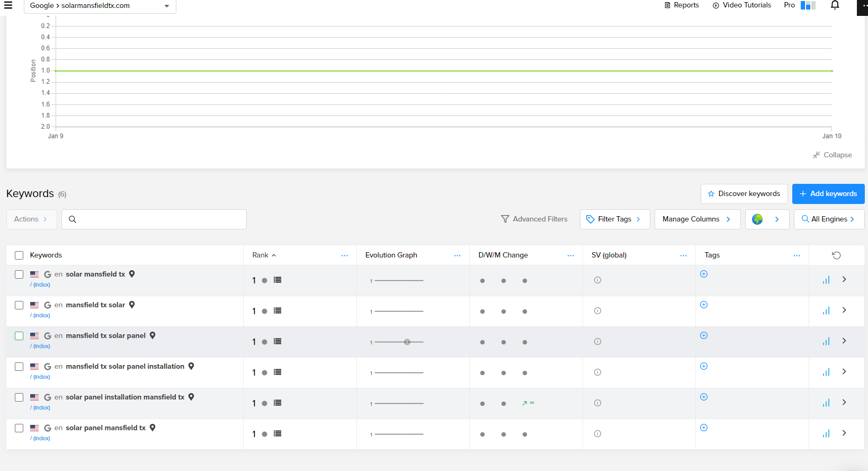The width and height of the screenshot is (868, 471).
Task: Expand details for 'solar mansfield tx' row
Action: tap(844, 279)
